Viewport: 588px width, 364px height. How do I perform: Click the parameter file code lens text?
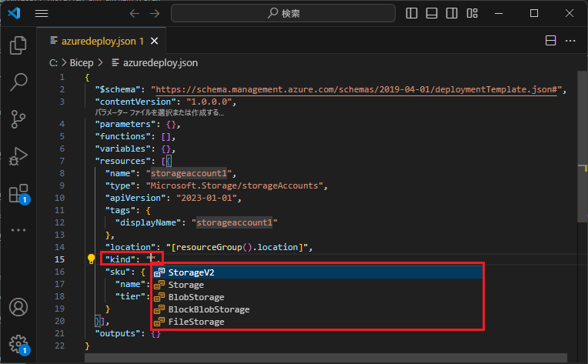(159, 113)
